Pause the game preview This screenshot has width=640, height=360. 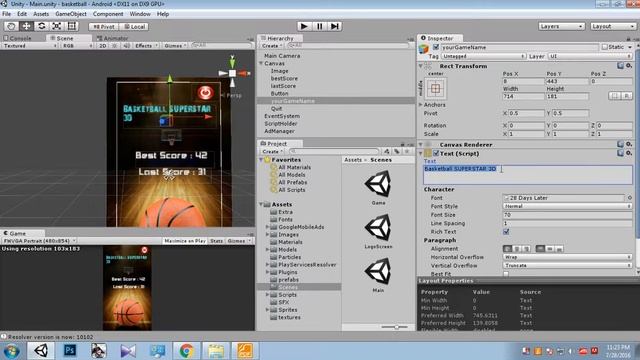pyautogui.click(x=319, y=26)
